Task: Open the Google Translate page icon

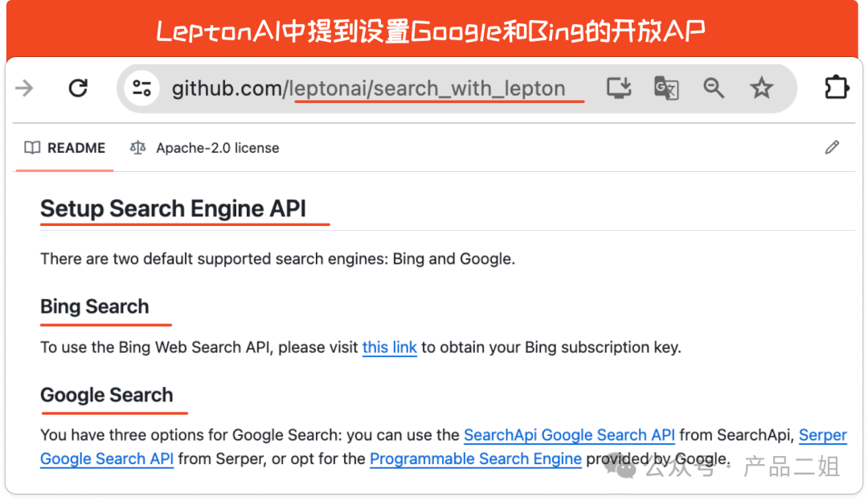Action: point(666,88)
